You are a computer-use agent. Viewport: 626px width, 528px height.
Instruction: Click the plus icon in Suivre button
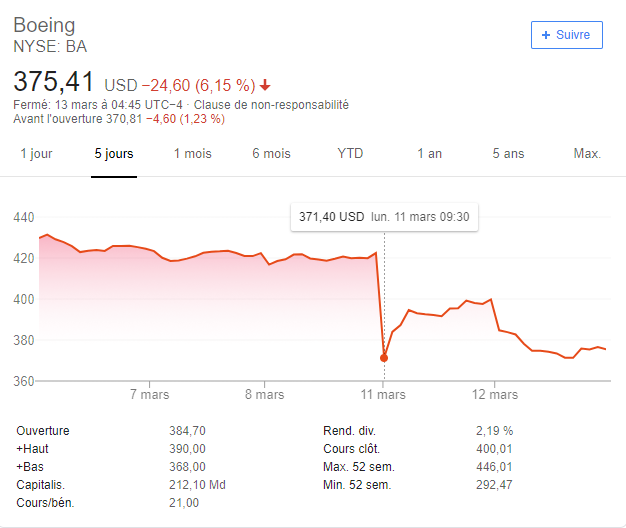pos(546,35)
